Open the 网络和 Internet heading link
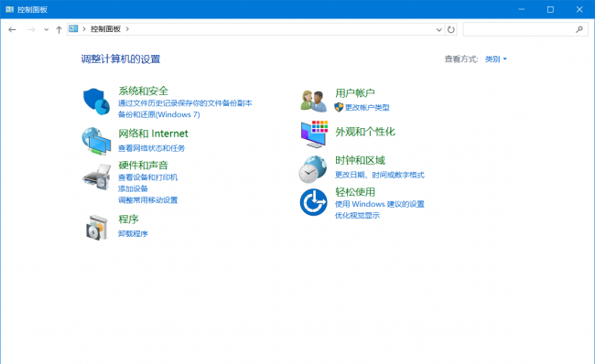Viewport: 595px width, 364px height. point(153,134)
